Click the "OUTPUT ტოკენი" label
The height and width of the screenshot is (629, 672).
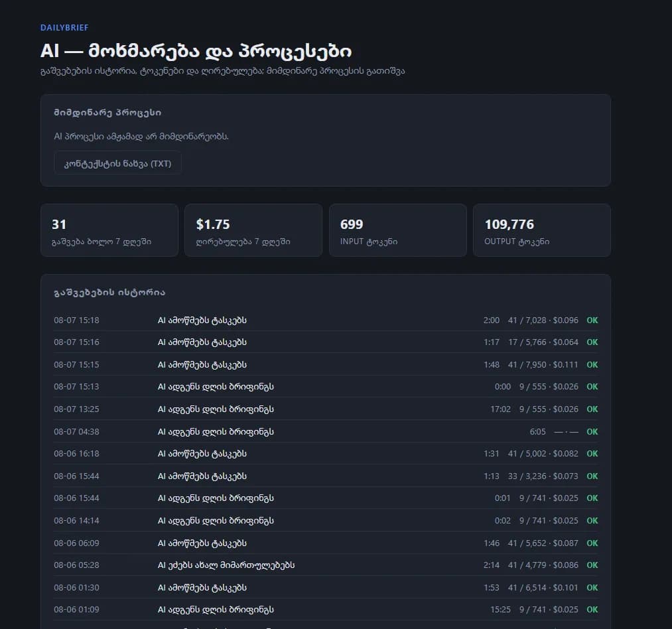click(x=517, y=242)
